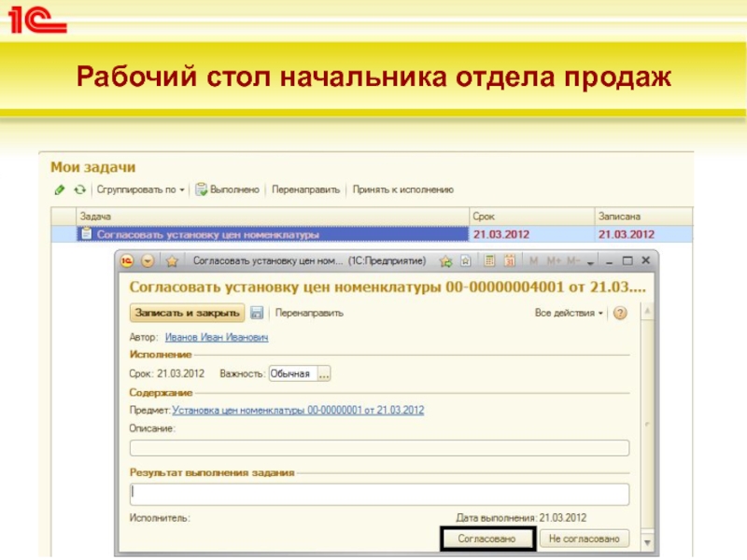The height and width of the screenshot is (560, 747).
Task: Click the Важность field showing Обычная
Action: 292,374
